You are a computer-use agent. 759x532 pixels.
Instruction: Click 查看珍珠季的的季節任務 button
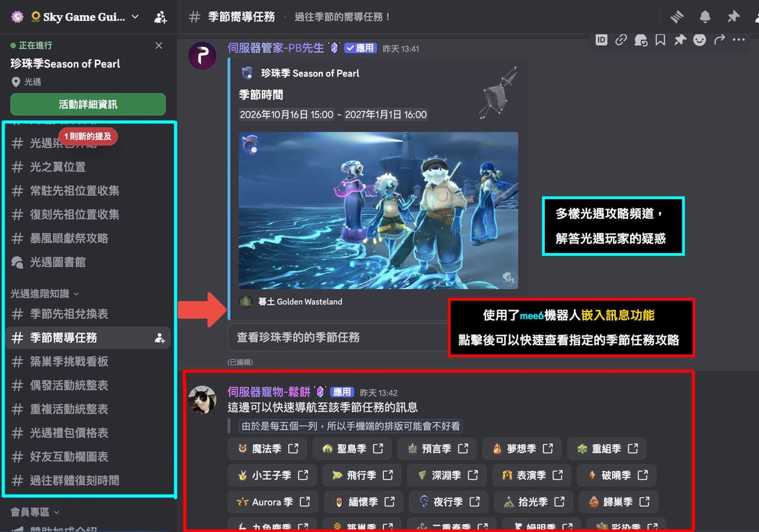point(338,337)
